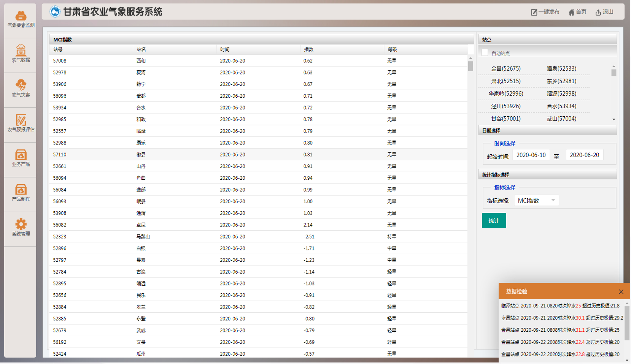Viewport: 631px width, 364px height.
Task: Click the station list scroll down arrow
Action: (x=614, y=120)
